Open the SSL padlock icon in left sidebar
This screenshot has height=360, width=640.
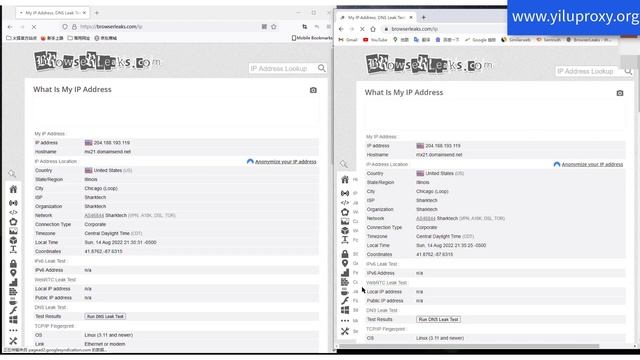click(x=13, y=264)
